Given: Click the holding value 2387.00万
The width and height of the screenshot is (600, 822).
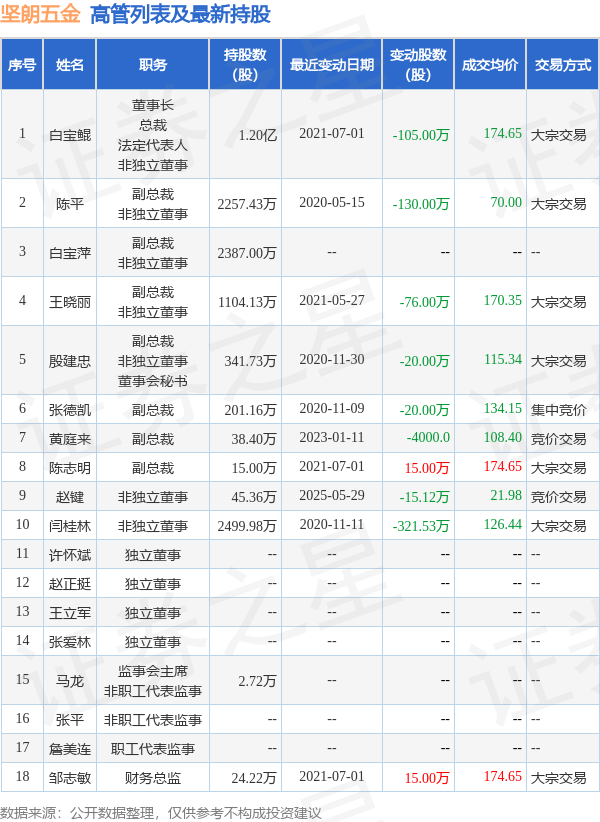Looking at the screenshot, I should coord(247,253).
